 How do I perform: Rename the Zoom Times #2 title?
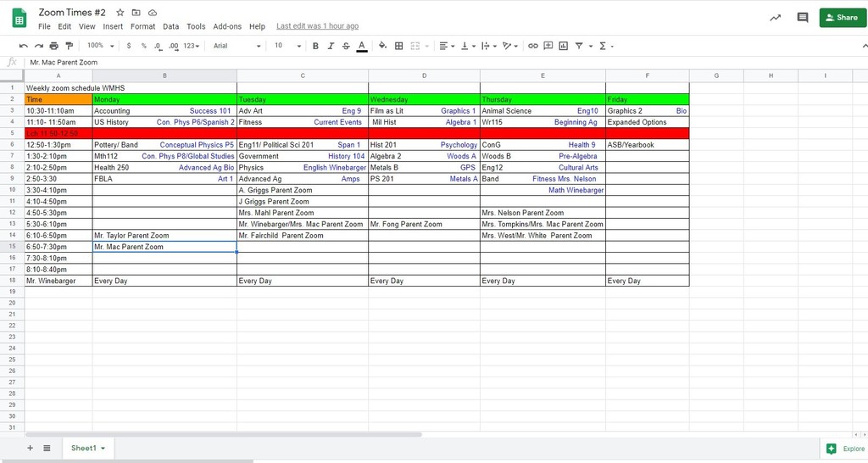(x=72, y=12)
